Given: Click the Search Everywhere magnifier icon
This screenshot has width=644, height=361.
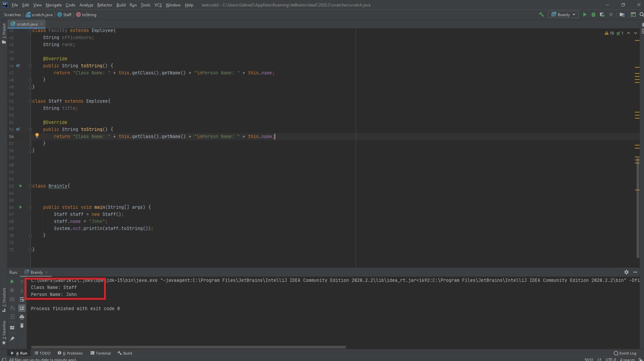Looking at the screenshot, I should coord(641,14).
